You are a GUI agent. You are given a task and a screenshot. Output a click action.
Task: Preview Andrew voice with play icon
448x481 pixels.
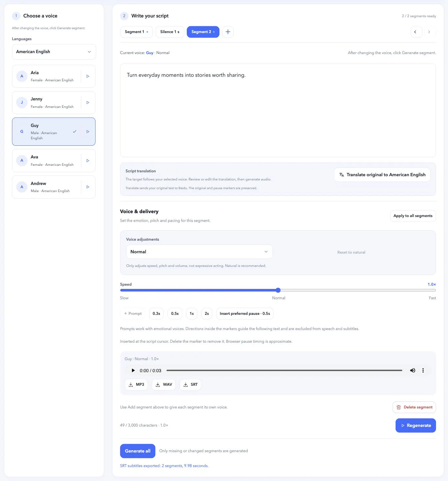88,187
